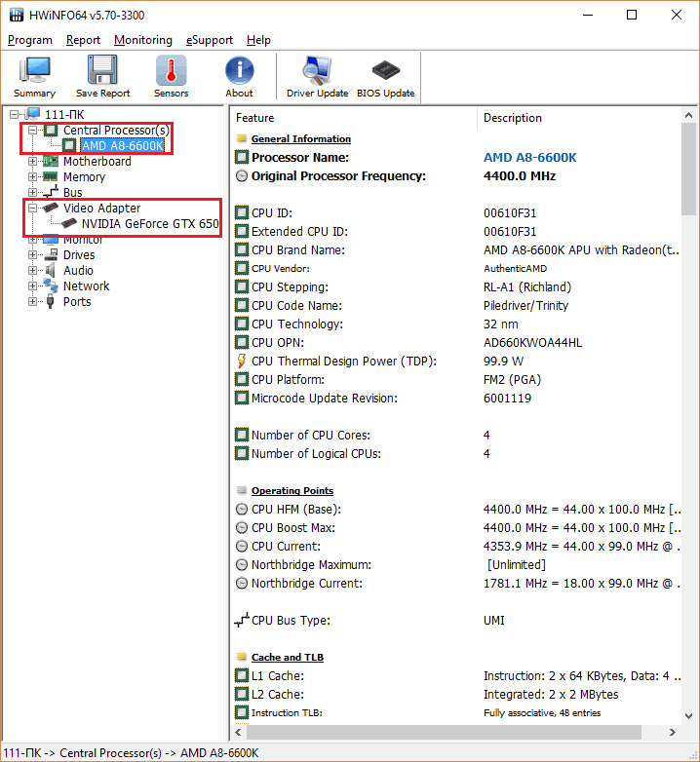Expand the Ports node
The image size is (700, 762).
click(32, 301)
